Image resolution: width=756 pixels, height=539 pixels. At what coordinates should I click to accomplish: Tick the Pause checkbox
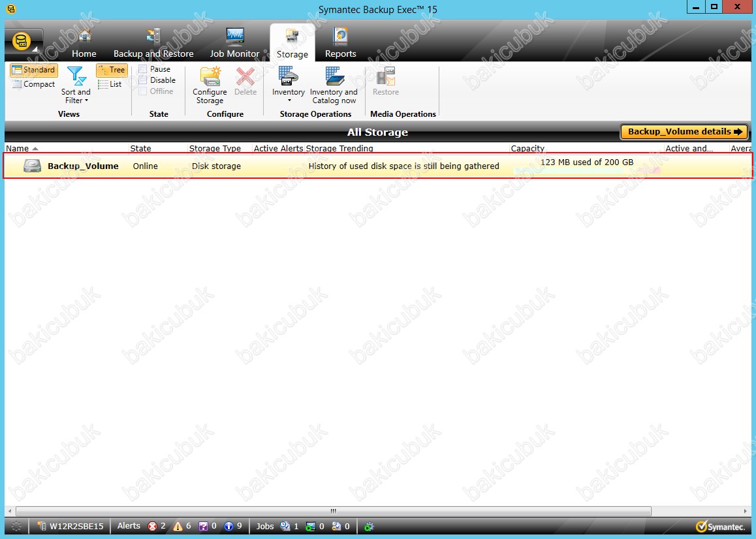click(143, 69)
